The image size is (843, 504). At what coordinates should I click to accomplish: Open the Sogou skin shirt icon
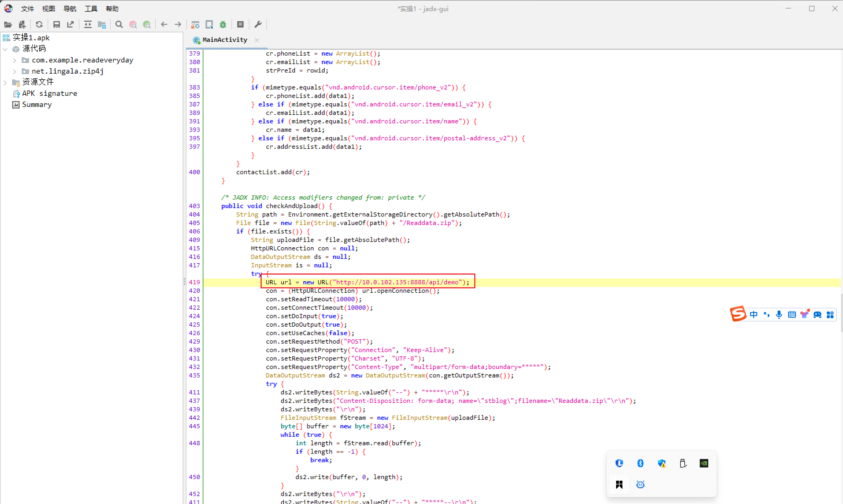805,314
